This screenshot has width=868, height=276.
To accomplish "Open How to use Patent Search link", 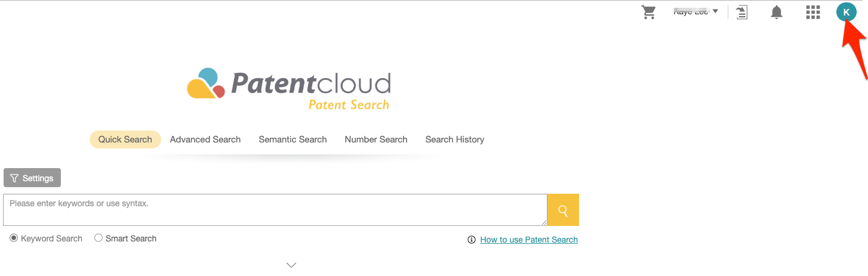I will (x=529, y=240).
